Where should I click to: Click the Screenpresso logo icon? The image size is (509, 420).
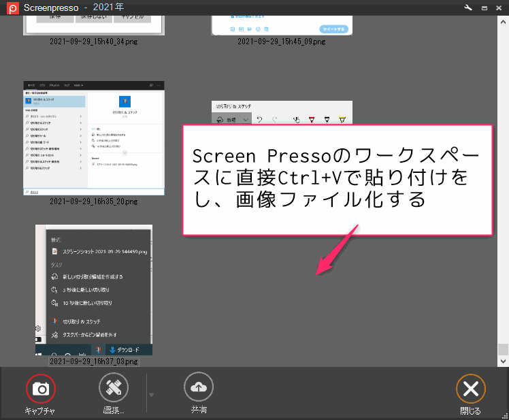coord(13,7)
